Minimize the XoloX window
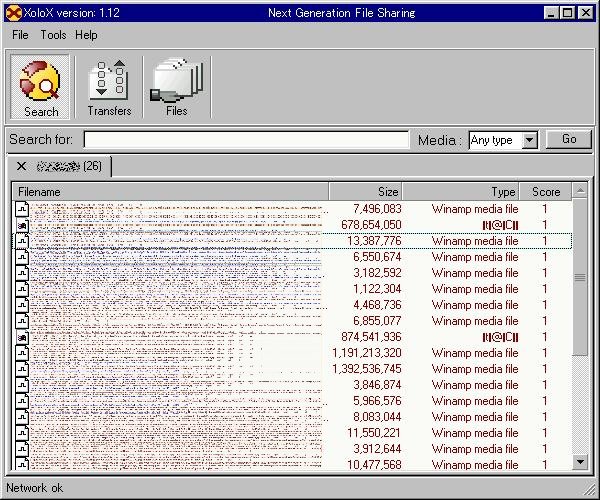The width and height of the screenshot is (600, 500). (x=551, y=13)
